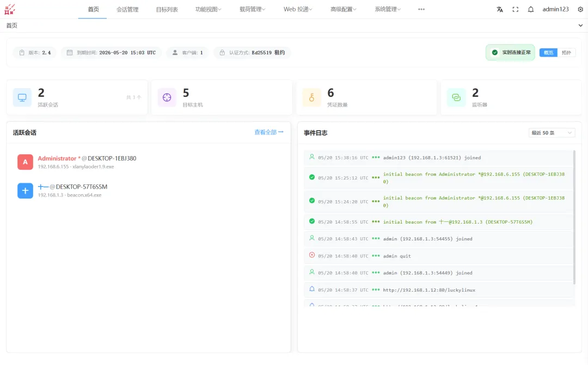
Task: Expand the tab bar chevron on right
Action: 580,26
